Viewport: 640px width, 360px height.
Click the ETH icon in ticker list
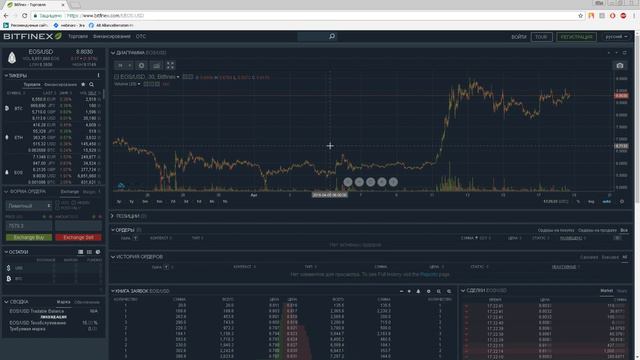pyautogui.click(x=7, y=138)
